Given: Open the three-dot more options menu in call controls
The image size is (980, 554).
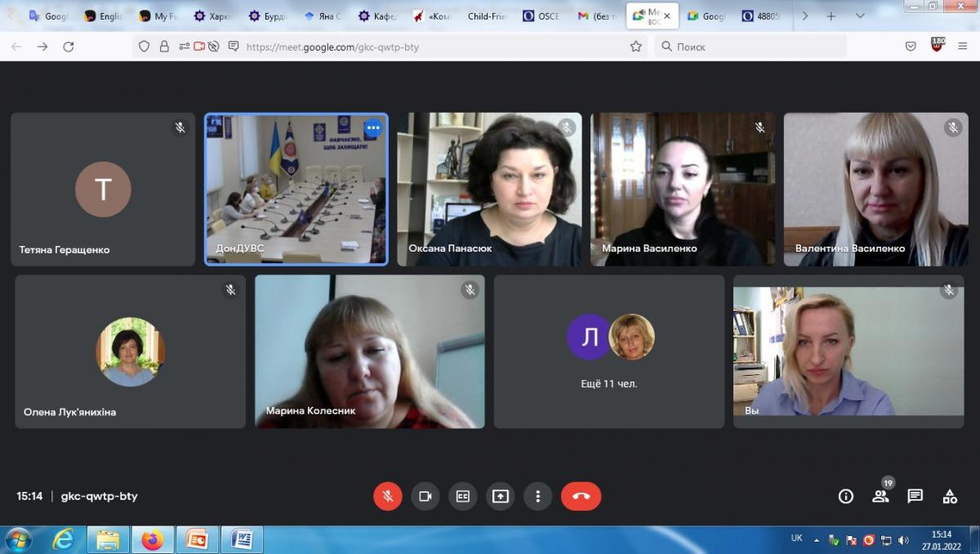Looking at the screenshot, I should click(537, 496).
